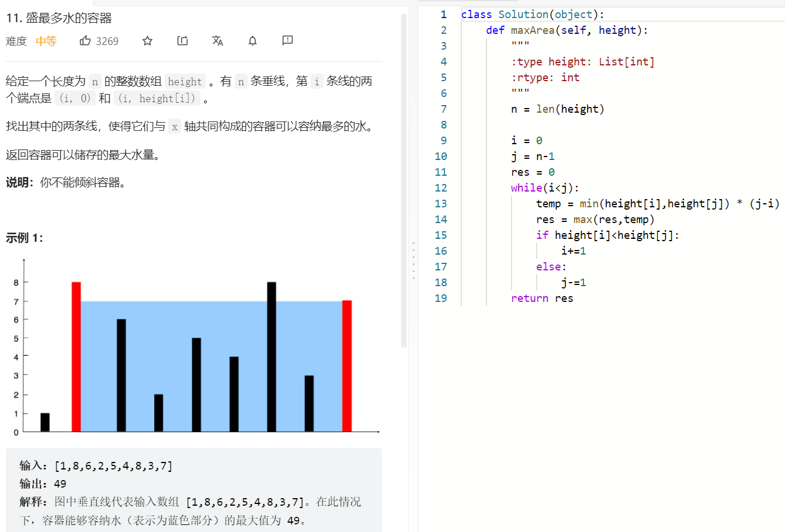Click code line 1 class Solution(object)

click(533, 15)
